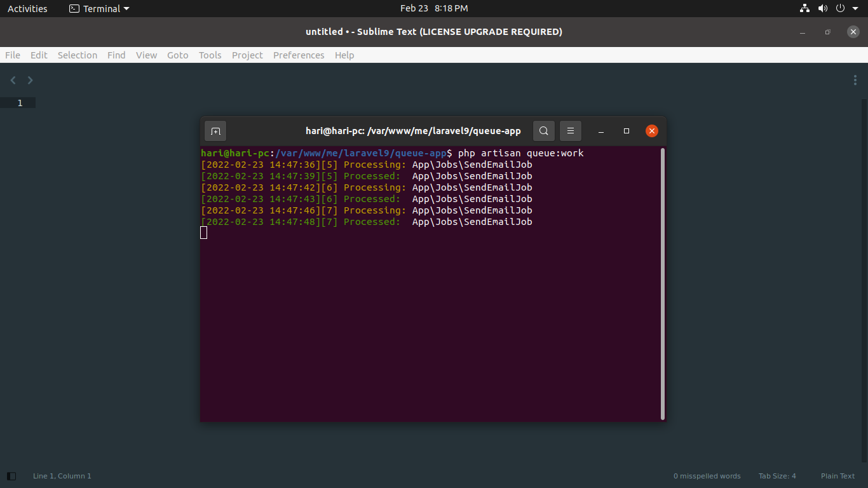The height and width of the screenshot is (488, 868).
Task: Change Tab Size: 4 setting
Action: (776, 476)
